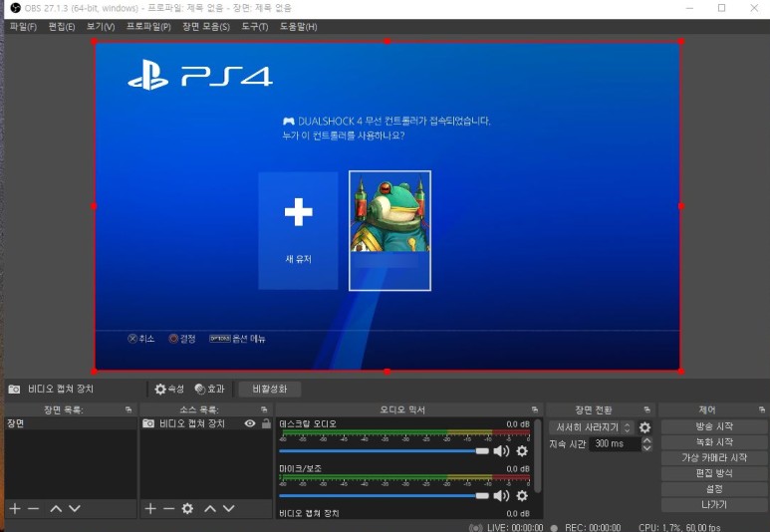Click the frog avatar user tile

389,230
